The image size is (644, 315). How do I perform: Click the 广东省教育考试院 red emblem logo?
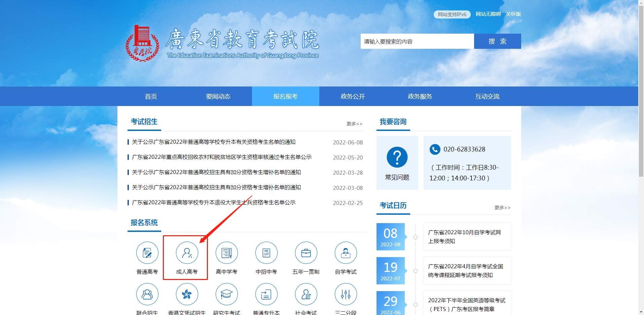click(142, 43)
